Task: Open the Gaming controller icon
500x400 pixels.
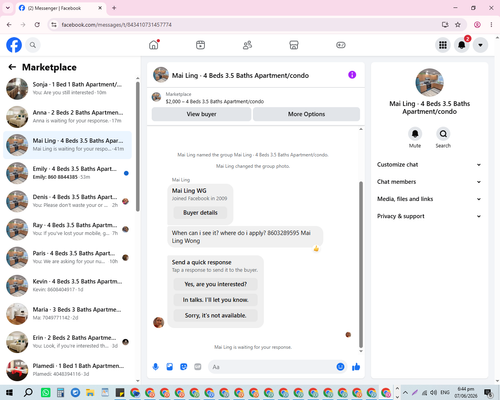Action: [x=341, y=45]
